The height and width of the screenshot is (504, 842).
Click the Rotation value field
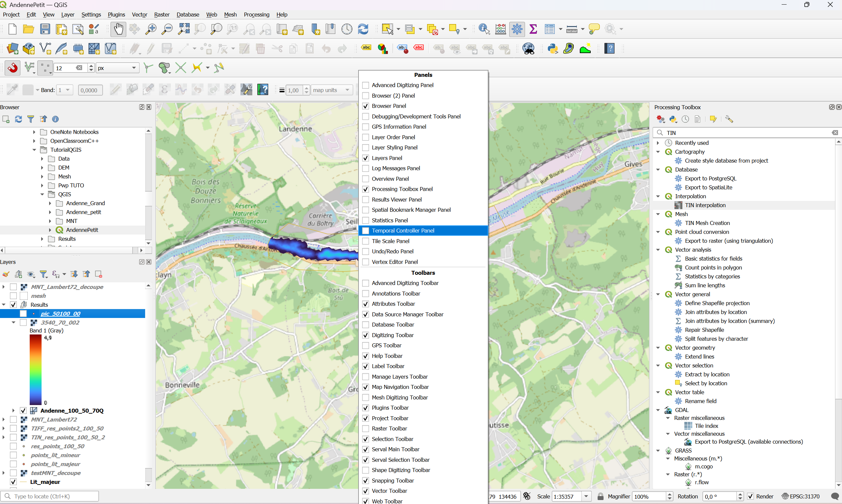pyautogui.click(x=720, y=496)
